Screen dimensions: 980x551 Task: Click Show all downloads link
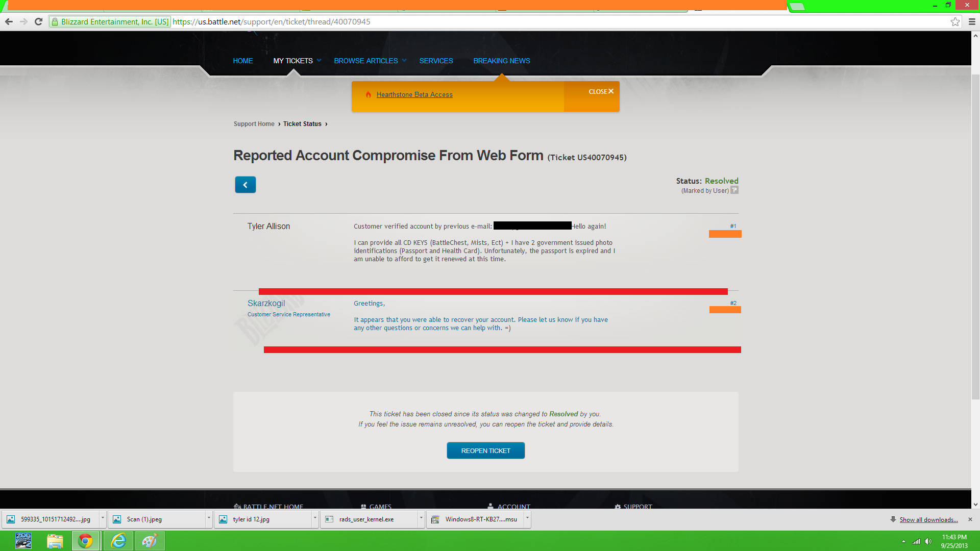928,520
